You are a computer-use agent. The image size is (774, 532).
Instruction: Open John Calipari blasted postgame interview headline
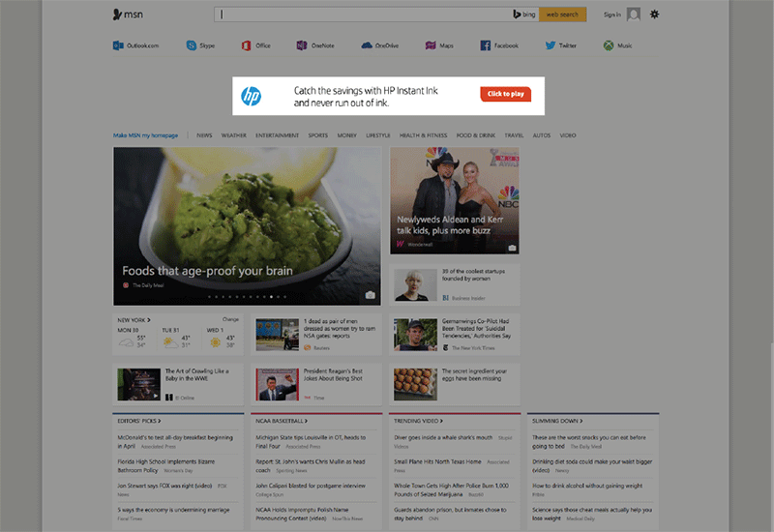(311, 486)
